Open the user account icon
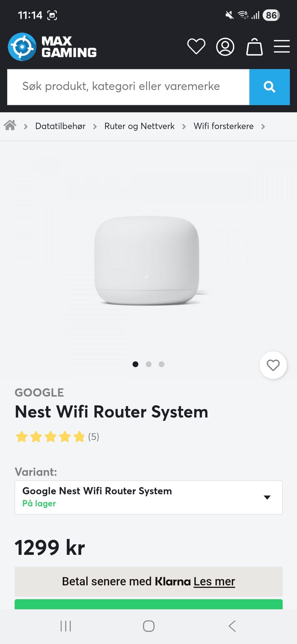This screenshot has height=644, width=297. pyautogui.click(x=225, y=47)
